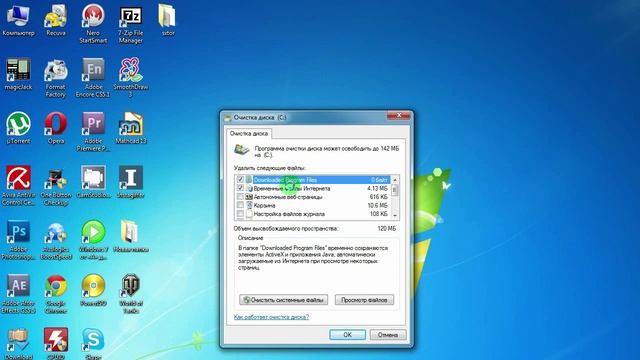Open the Компьютер desktop icon

tap(18, 20)
